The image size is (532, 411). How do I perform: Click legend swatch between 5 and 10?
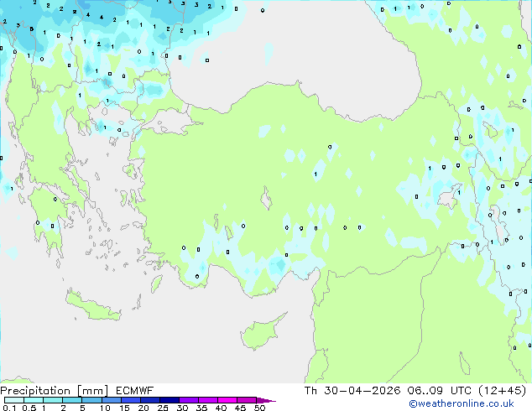click(x=91, y=400)
